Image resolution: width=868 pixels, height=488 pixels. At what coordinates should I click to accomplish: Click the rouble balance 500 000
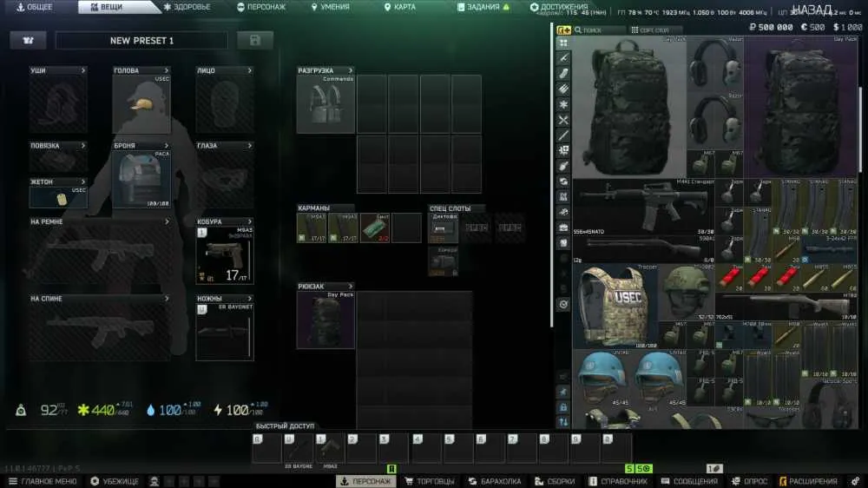(x=771, y=27)
